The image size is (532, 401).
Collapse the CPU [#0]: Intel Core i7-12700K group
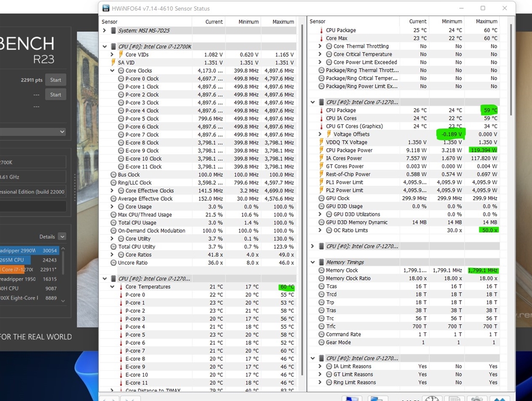(x=104, y=46)
